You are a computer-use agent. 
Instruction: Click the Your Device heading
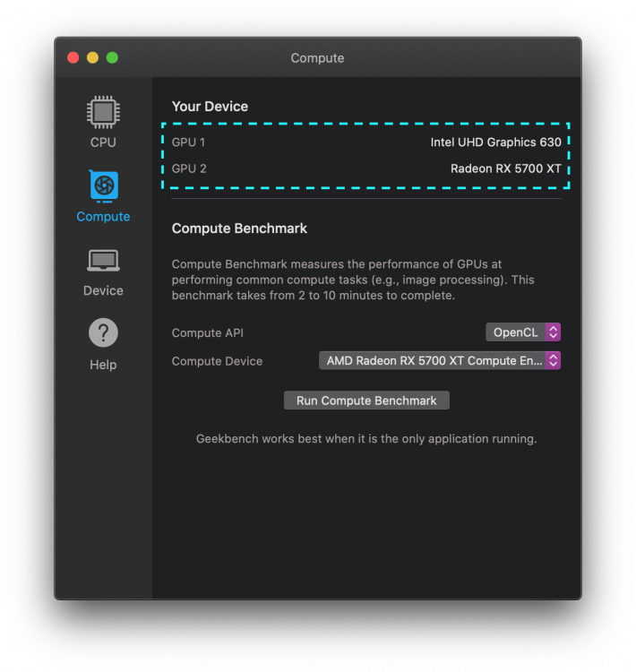coord(210,107)
